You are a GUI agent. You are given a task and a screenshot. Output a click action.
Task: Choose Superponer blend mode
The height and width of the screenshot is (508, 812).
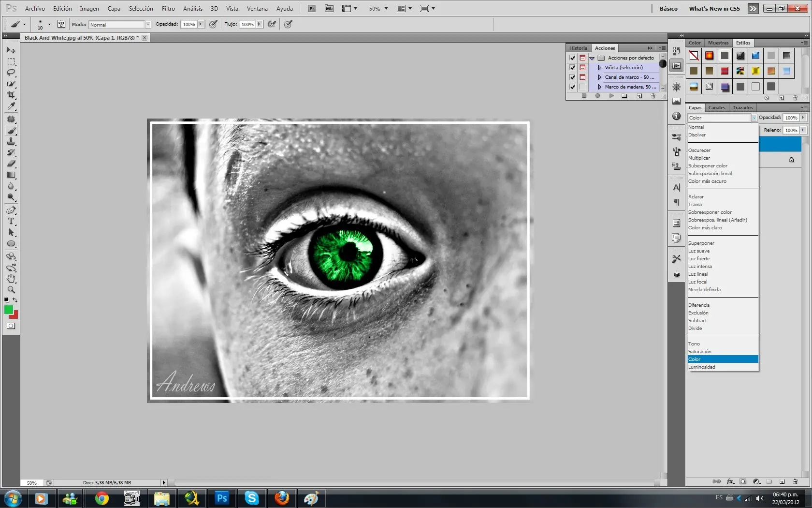click(x=723, y=243)
